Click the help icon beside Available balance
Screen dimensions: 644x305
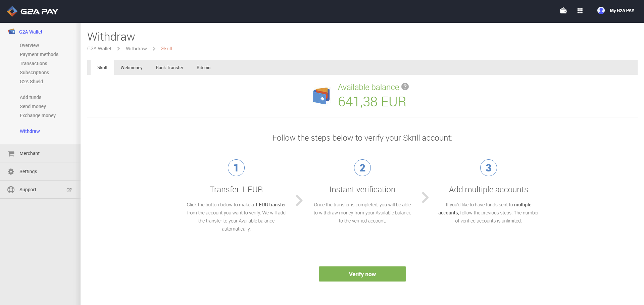click(x=405, y=87)
